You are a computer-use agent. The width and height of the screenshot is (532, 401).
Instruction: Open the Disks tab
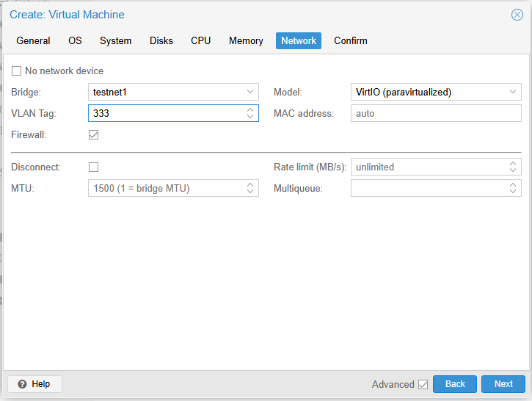(x=161, y=40)
